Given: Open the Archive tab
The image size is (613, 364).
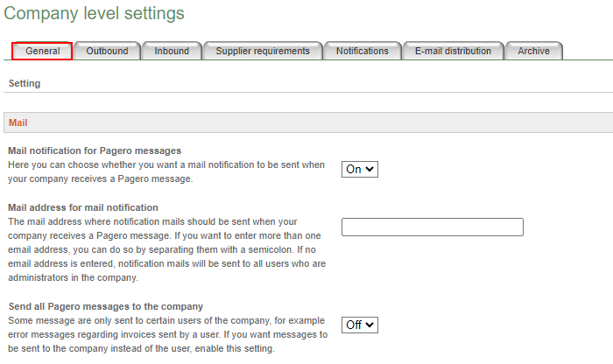Looking at the screenshot, I should (533, 51).
